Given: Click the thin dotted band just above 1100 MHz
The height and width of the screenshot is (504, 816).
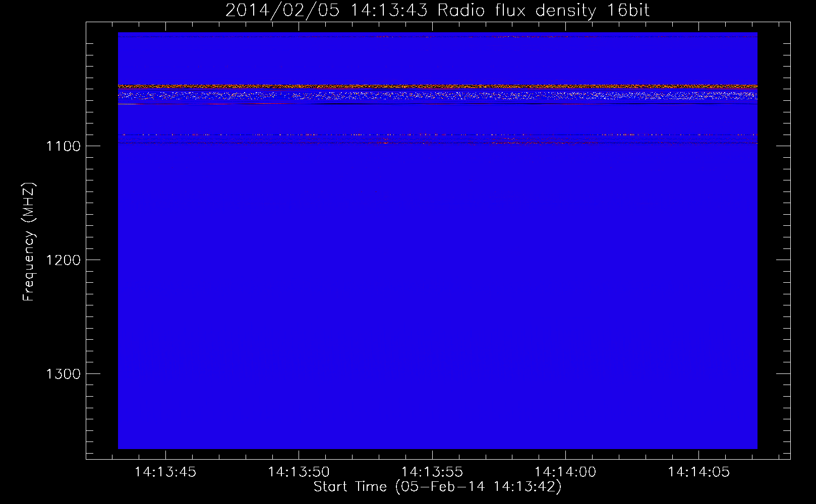Looking at the screenshot, I should [437, 135].
